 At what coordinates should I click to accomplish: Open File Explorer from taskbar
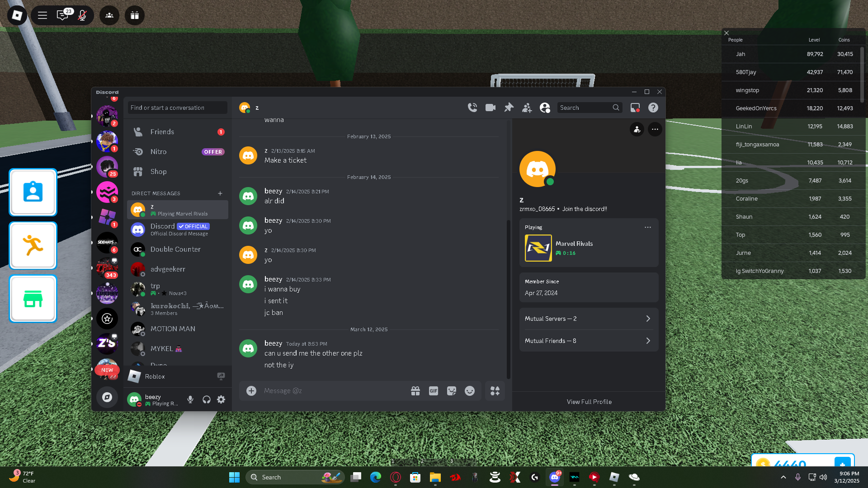pyautogui.click(x=435, y=477)
